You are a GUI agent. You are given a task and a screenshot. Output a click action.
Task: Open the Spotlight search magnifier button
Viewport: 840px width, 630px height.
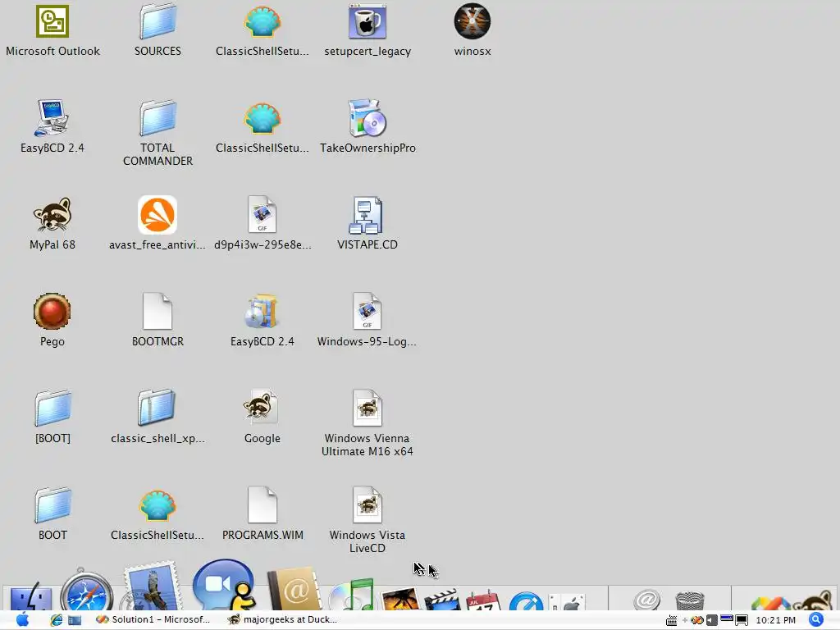click(x=816, y=620)
